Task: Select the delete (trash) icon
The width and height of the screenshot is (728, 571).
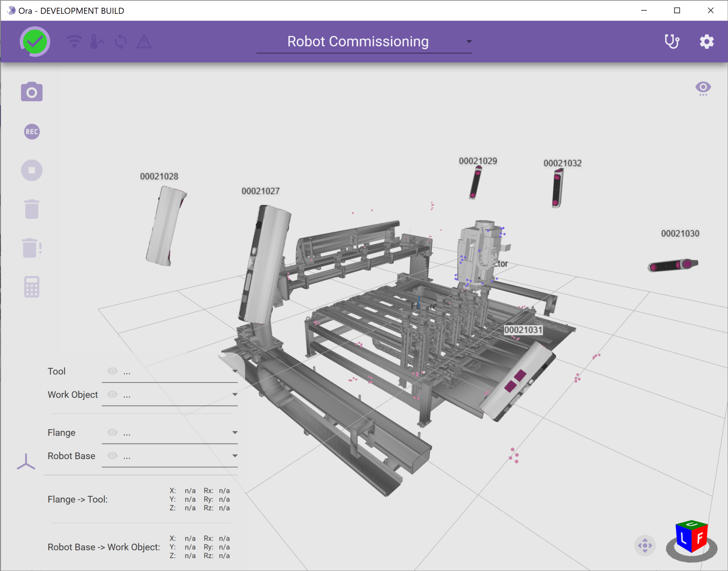Action: coord(32,209)
